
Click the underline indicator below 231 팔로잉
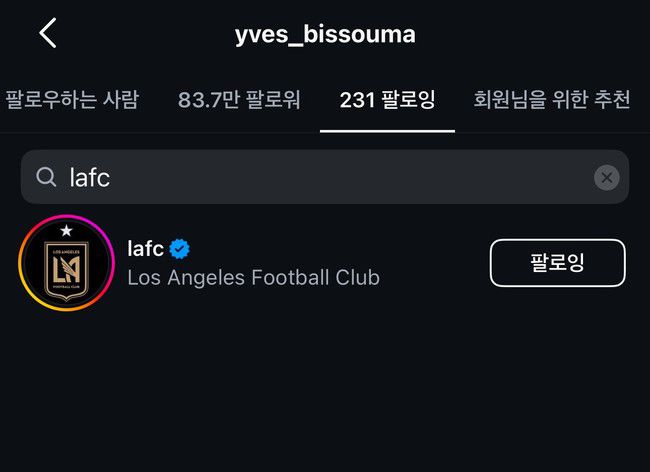tap(387, 130)
